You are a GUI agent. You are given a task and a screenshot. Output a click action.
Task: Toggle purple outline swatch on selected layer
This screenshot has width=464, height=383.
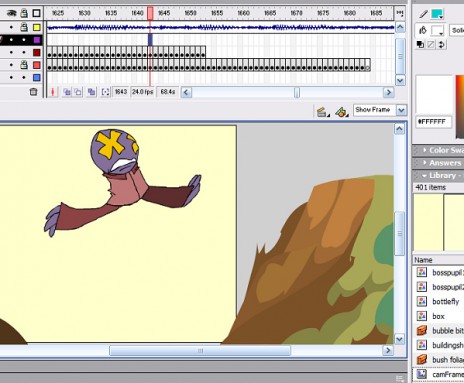[x=37, y=40]
